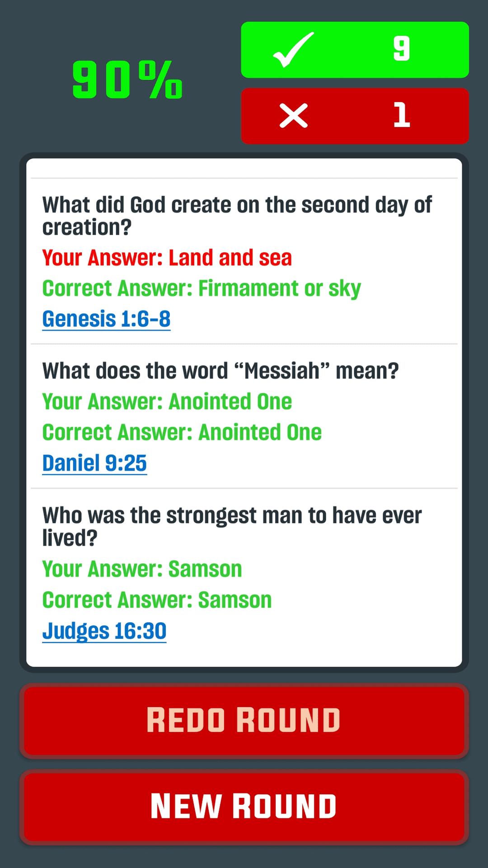Tap "Correct Answer: Anointed One" line
The width and height of the screenshot is (488, 868).
tap(182, 433)
